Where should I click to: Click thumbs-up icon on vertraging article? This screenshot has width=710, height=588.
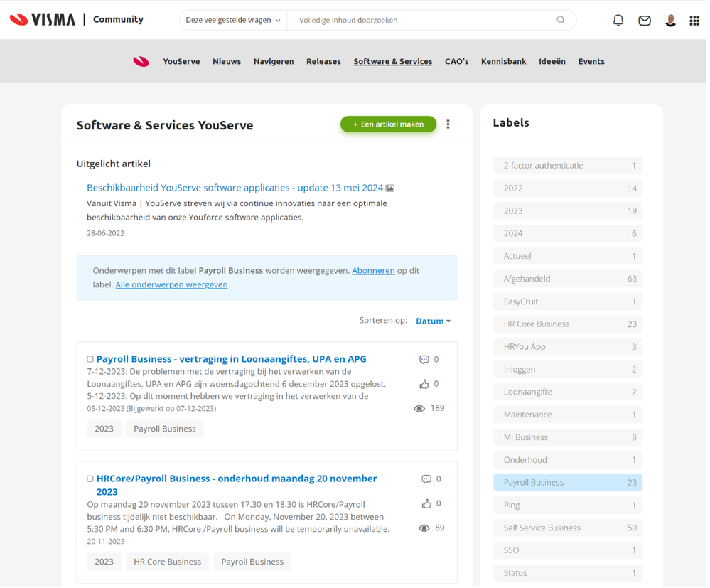[x=424, y=384]
